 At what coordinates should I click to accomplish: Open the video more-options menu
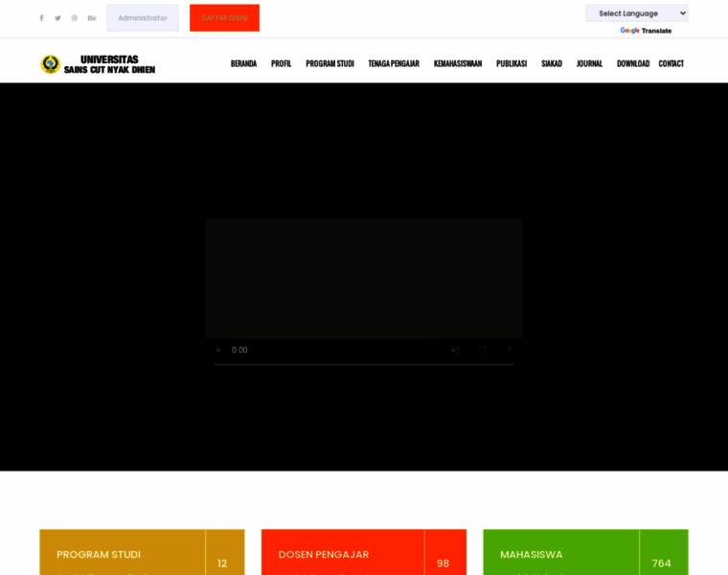[510, 350]
